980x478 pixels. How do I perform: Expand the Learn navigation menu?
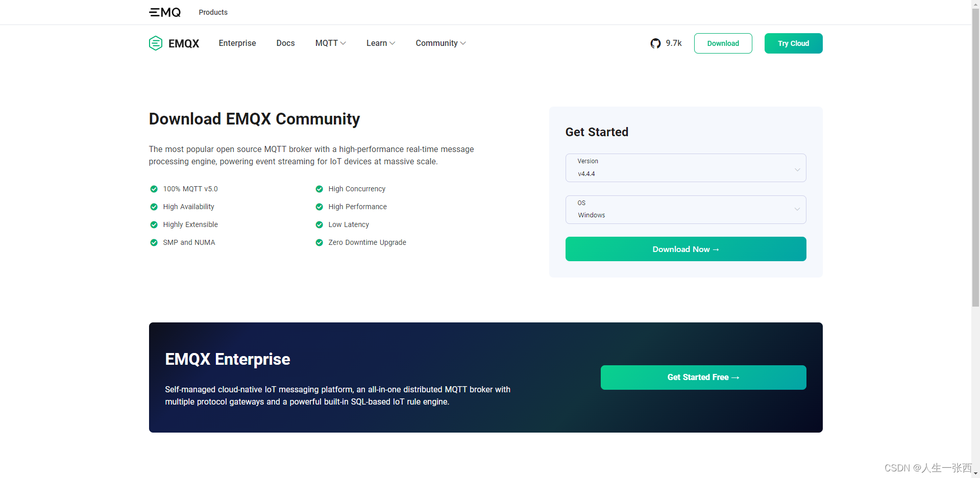click(381, 43)
